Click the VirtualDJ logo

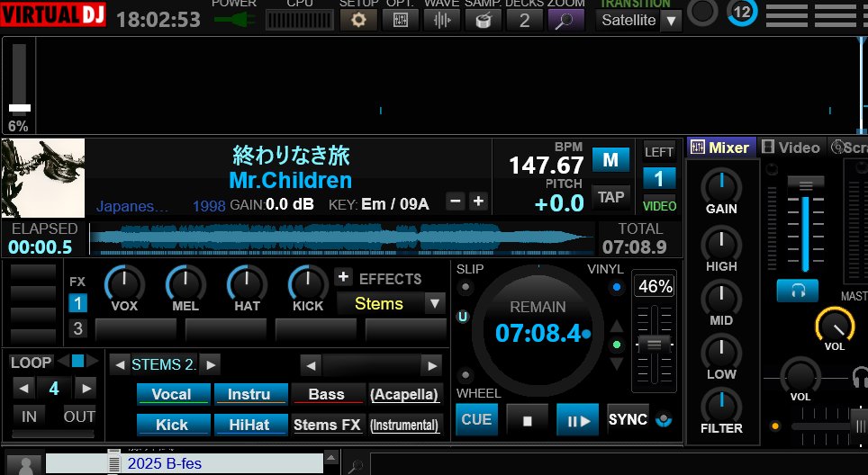tap(53, 14)
